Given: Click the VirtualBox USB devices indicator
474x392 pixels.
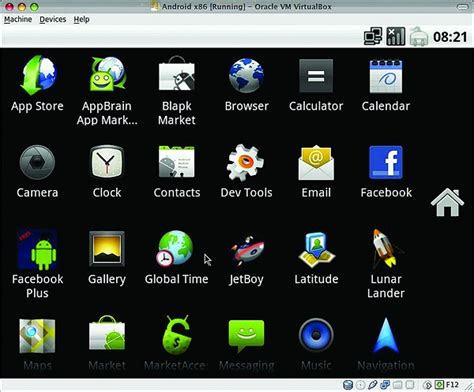Looking at the screenshot, I should point(373,385).
